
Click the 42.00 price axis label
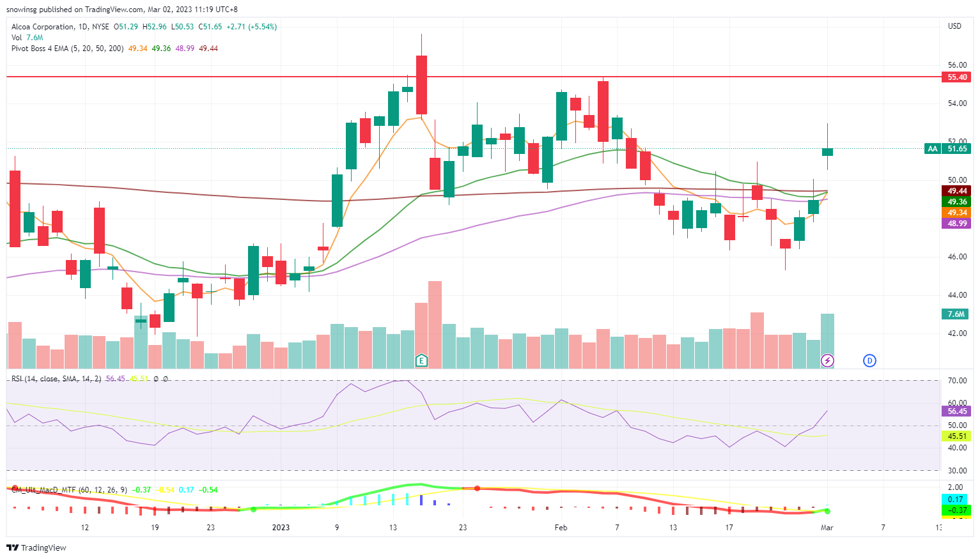[957, 333]
